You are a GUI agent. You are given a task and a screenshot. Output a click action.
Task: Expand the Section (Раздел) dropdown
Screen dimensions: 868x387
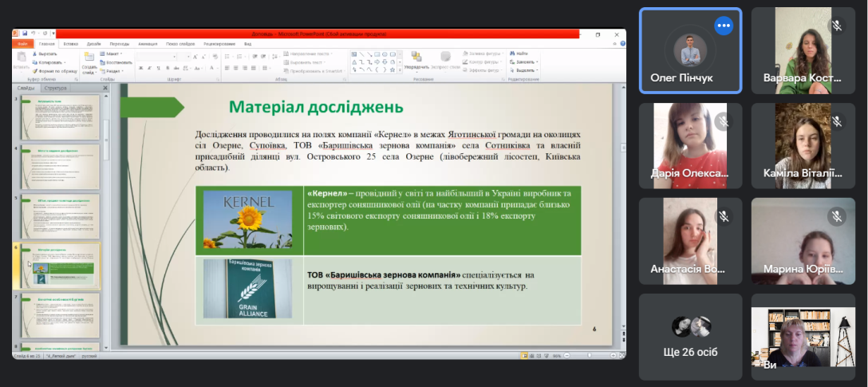coord(113,70)
